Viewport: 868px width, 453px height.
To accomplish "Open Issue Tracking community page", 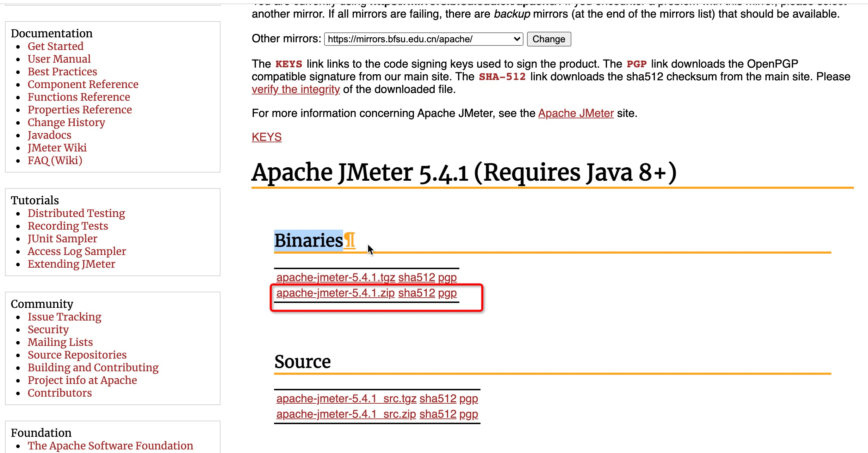I will click(64, 317).
